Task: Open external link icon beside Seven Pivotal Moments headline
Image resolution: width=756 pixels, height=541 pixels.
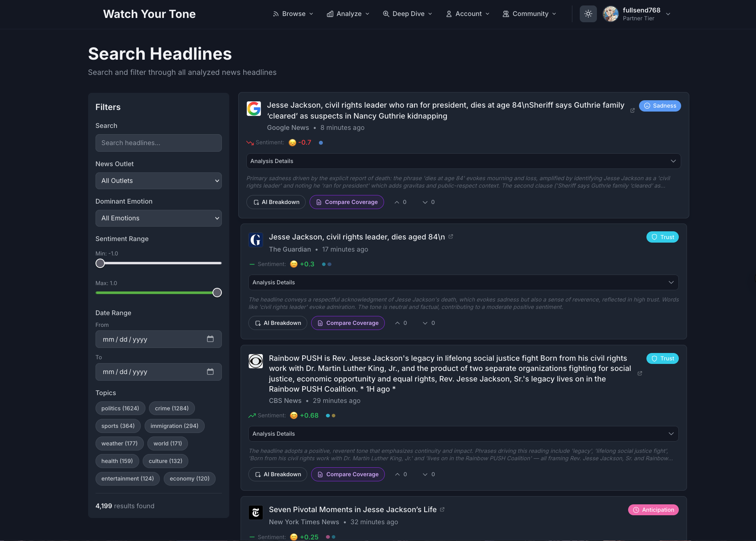Action: [442, 509]
